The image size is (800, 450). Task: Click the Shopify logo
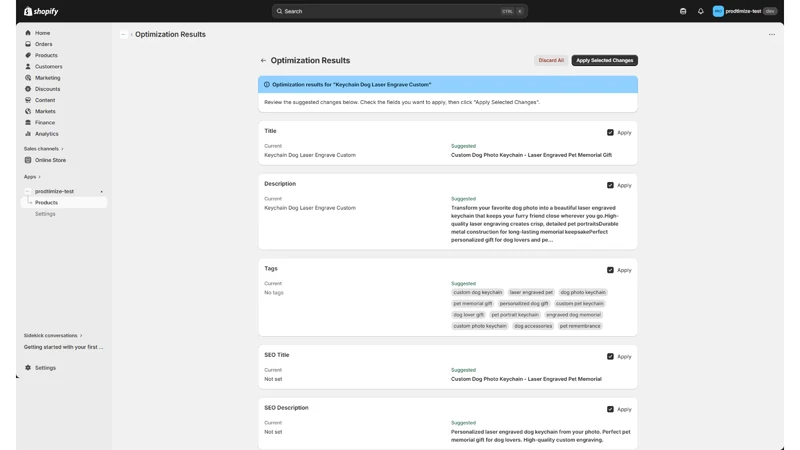click(x=41, y=11)
